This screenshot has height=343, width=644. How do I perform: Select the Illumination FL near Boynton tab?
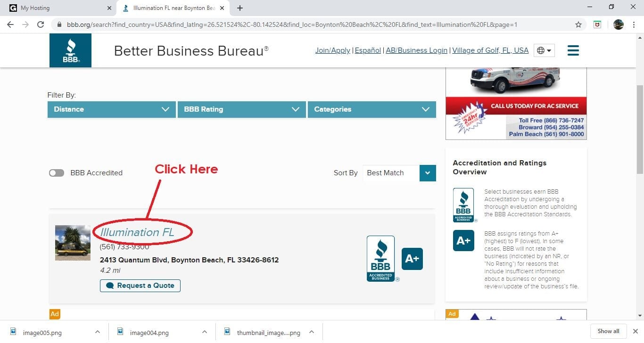point(173,8)
